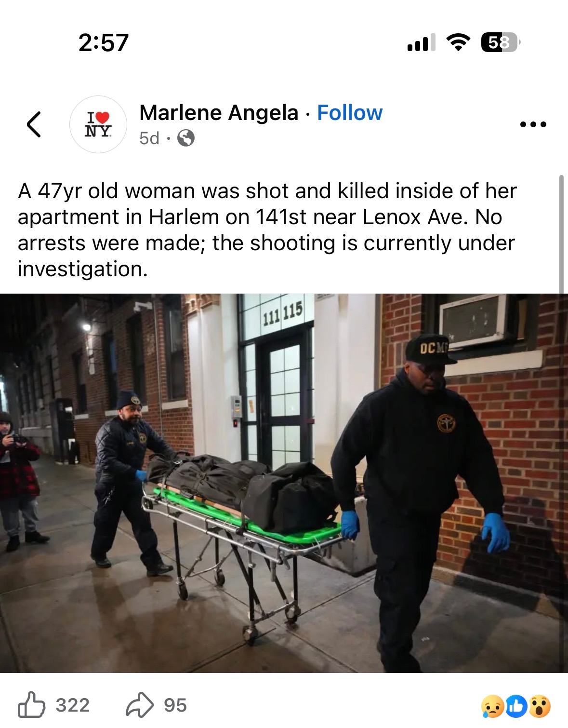The width and height of the screenshot is (568, 728).
Task: Click the 322 likes count
Action: coord(73,705)
